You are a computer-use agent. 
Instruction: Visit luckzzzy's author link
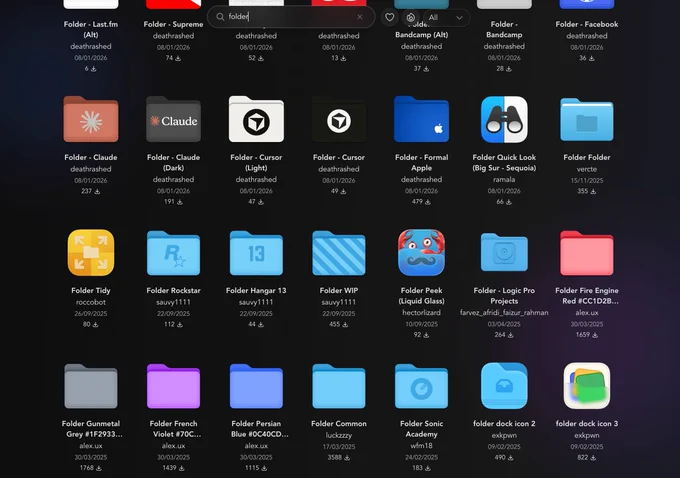coord(339,435)
